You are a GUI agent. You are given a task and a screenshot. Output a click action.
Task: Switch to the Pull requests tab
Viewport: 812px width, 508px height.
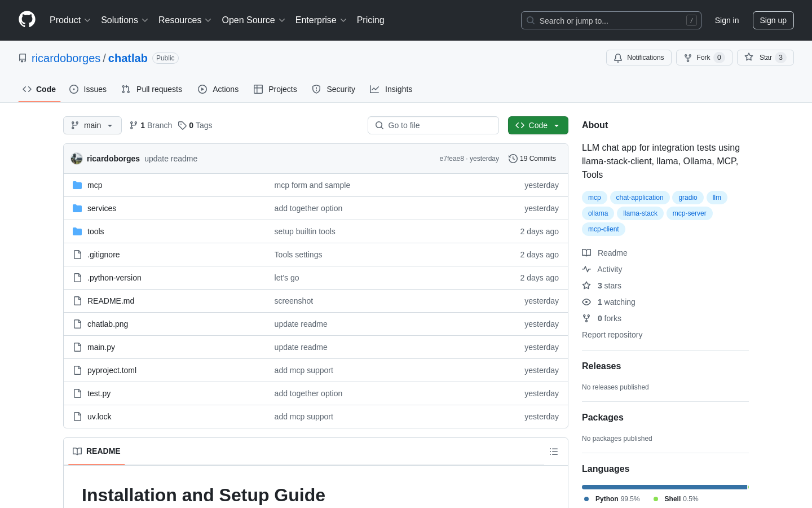pos(152,89)
